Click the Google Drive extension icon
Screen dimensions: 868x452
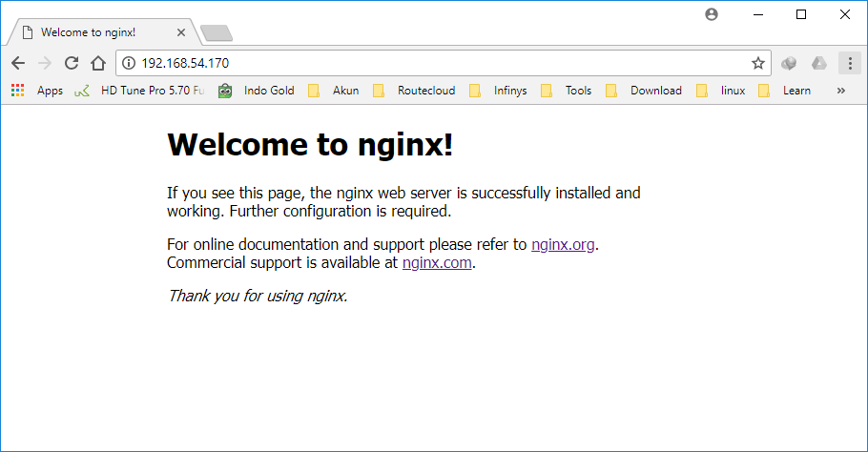(819, 63)
